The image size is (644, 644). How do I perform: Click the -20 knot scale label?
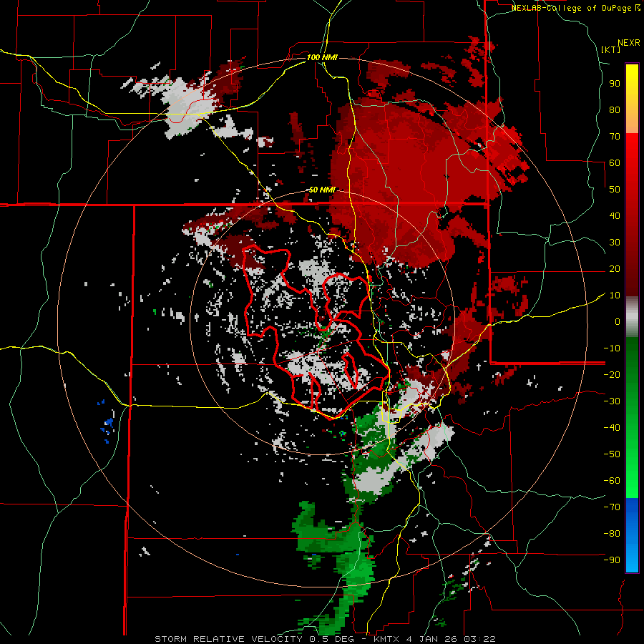point(612,374)
